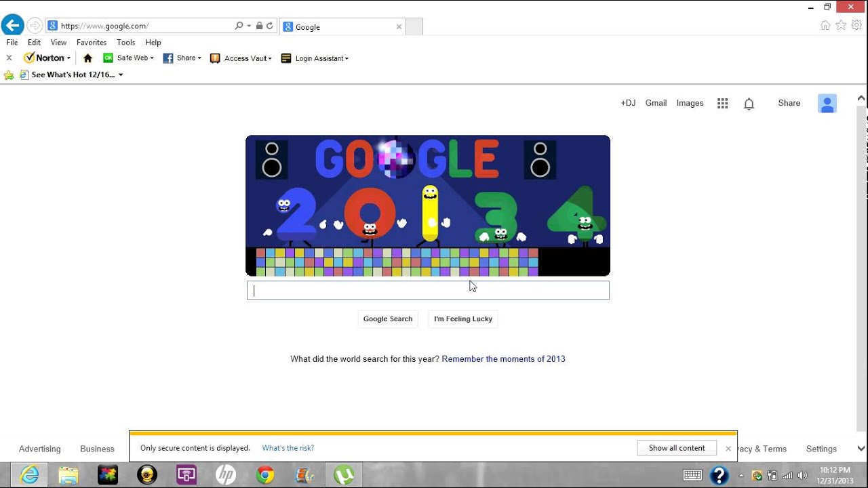Open uTorrent from the taskbar

pos(344,475)
